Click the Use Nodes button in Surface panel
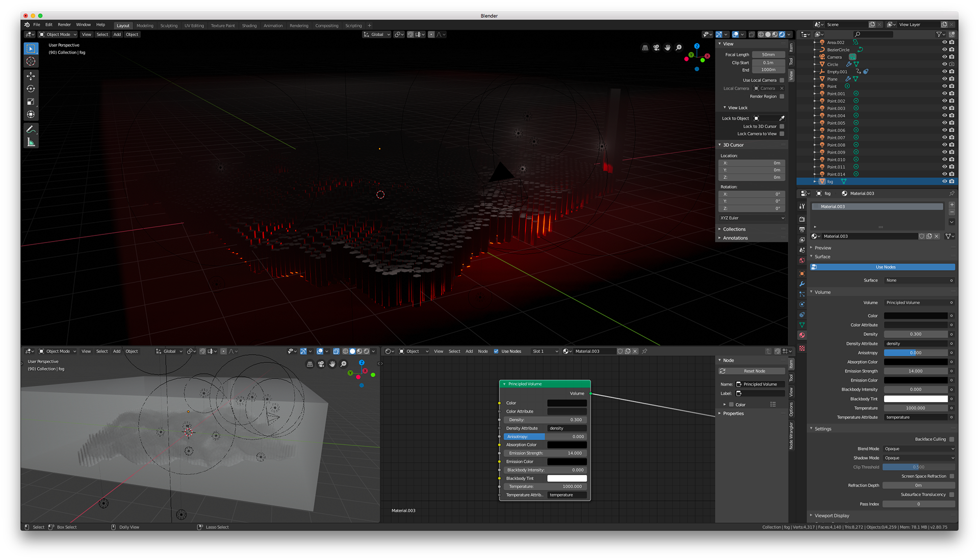Viewport: 979px width, 560px height. [883, 267]
